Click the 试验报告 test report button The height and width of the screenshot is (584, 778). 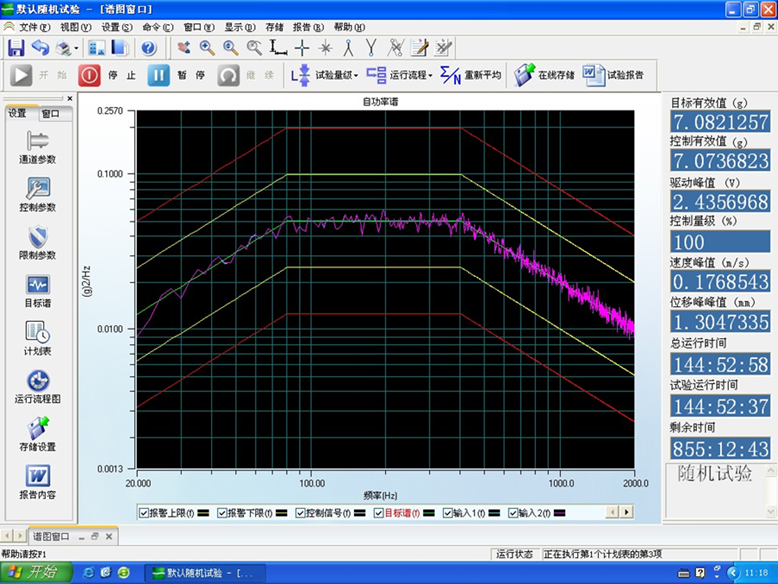[613, 75]
